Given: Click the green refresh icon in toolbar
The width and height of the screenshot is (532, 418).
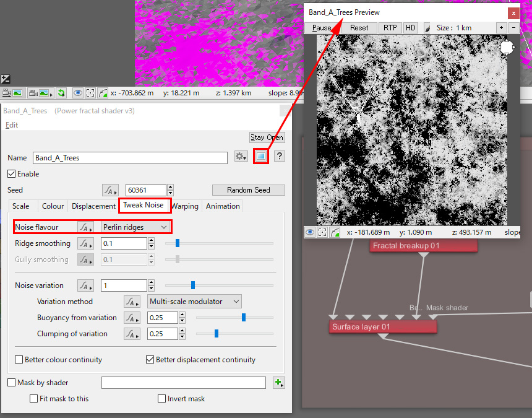Looking at the screenshot, I should pyautogui.click(x=61, y=94).
